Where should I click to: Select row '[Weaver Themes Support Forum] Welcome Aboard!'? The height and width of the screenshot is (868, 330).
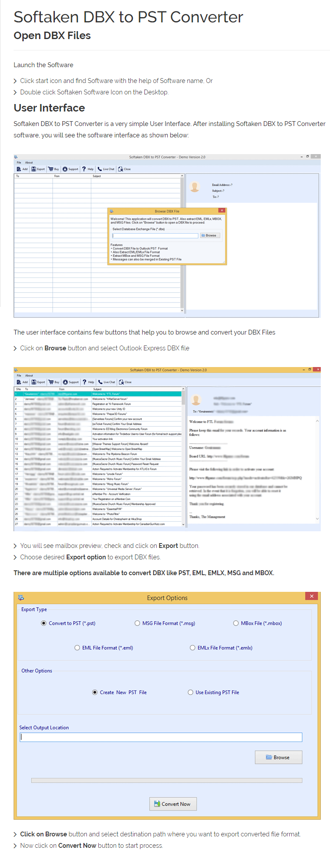[98, 444]
